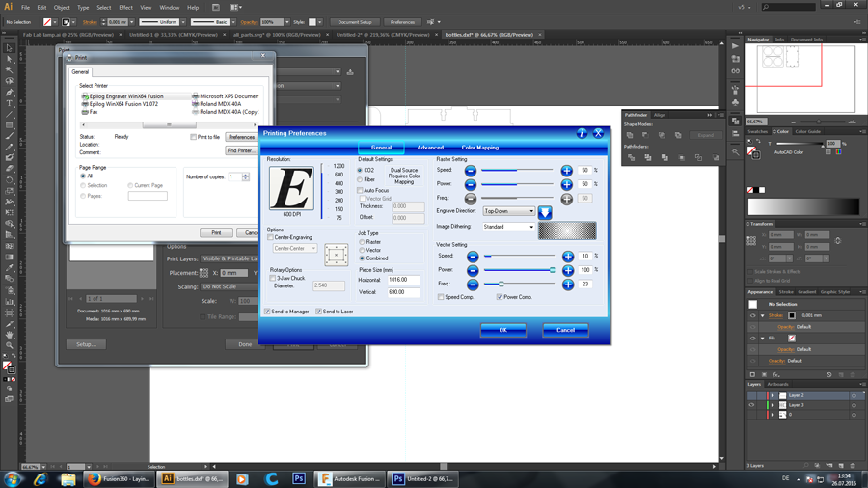868x488 pixels.
Task: Open Photoshop from the taskbar
Action: (299, 479)
